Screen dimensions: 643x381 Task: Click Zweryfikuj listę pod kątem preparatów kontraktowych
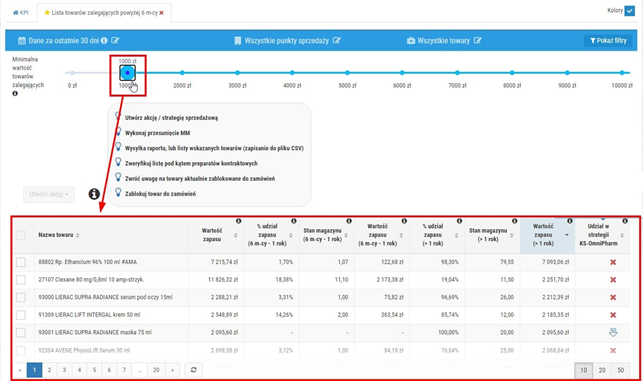(x=191, y=163)
